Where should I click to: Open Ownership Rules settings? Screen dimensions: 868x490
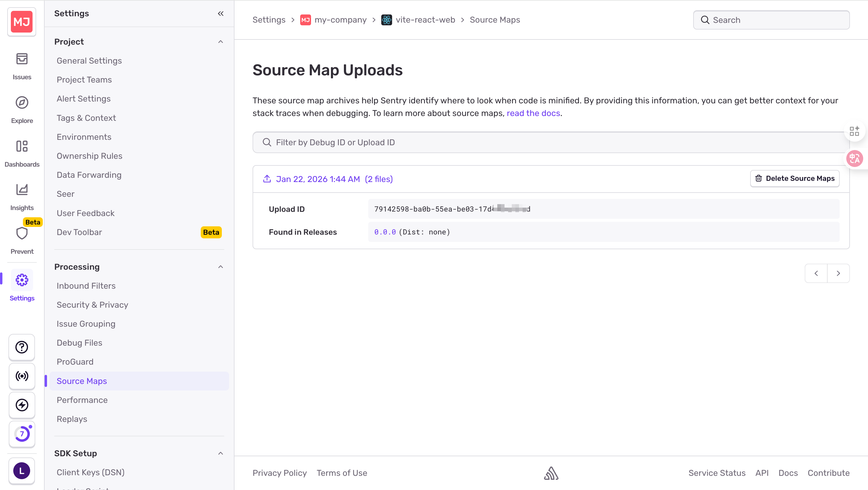coord(89,156)
